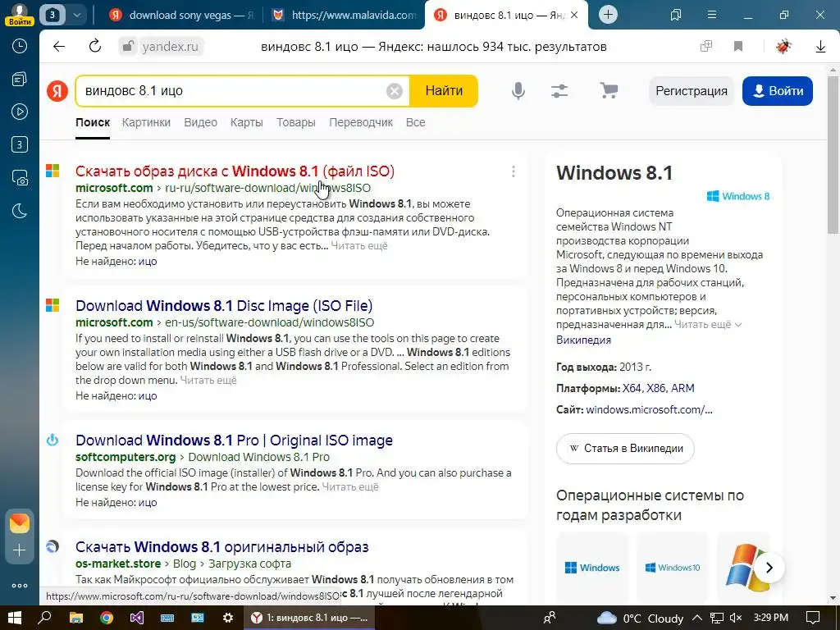The width and height of the screenshot is (840, 630).
Task: Open the history clock icon in sidebar
Action: pos(20,46)
